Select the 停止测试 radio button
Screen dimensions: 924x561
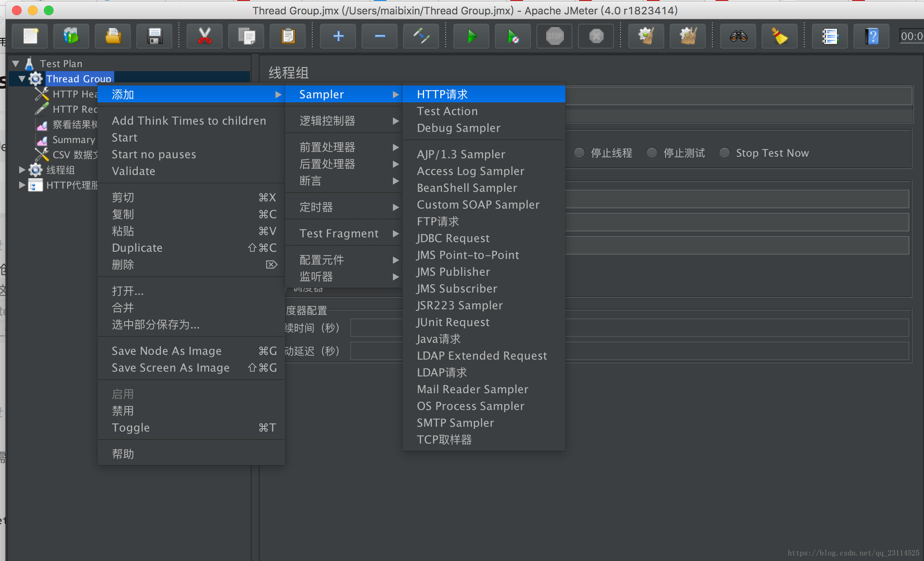click(652, 153)
